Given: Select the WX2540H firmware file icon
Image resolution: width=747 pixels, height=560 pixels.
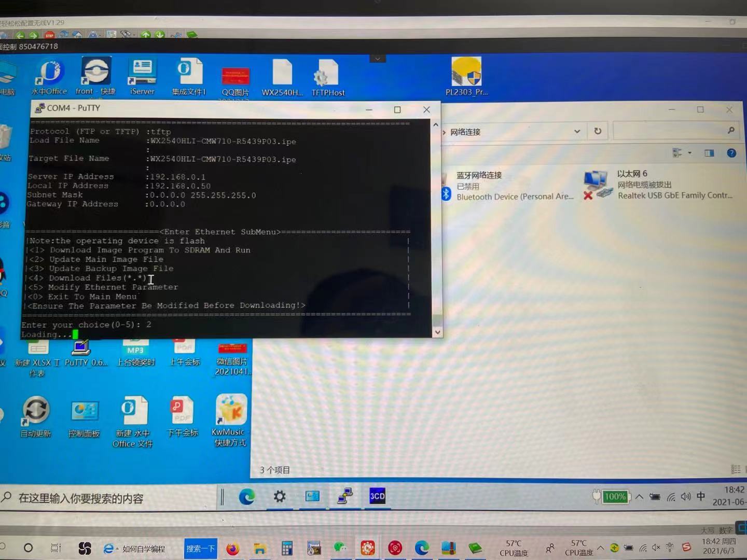Looking at the screenshot, I should click(282, 78).
